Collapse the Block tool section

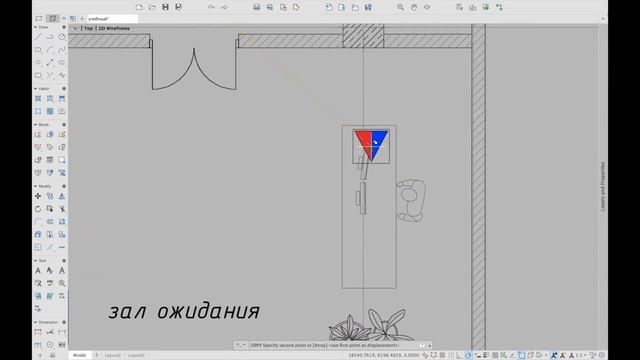coord(36,124)
